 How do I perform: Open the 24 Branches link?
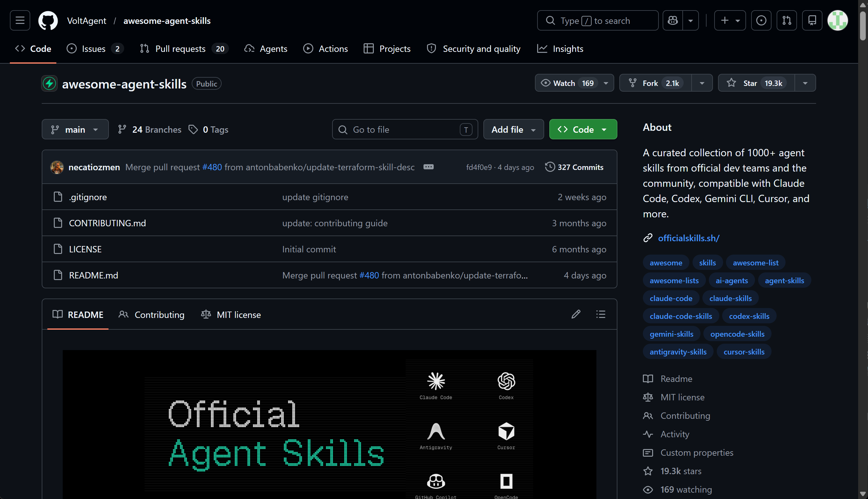(149, 129)
